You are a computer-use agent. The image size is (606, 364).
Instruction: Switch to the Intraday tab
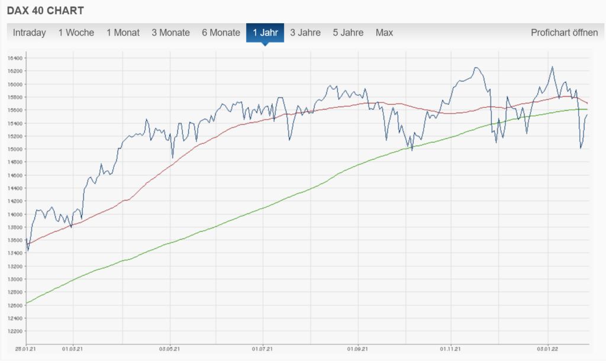29,33
